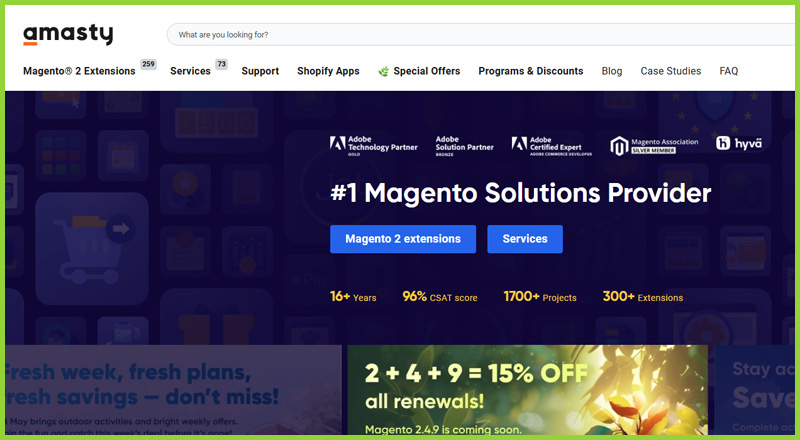The image size is (800, 440).
Task: Click the Adobe Technology Partner badge
Action: [x=373, y=145]
